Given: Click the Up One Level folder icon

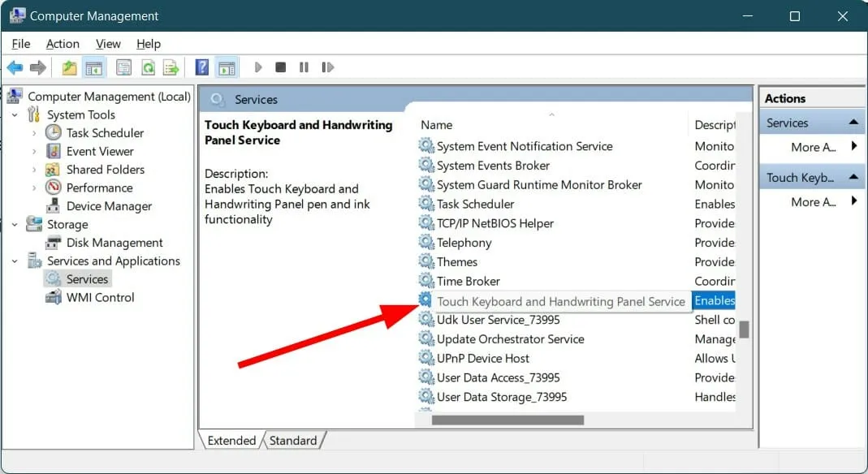Looking at the screenshot, I should pos(70,67).
